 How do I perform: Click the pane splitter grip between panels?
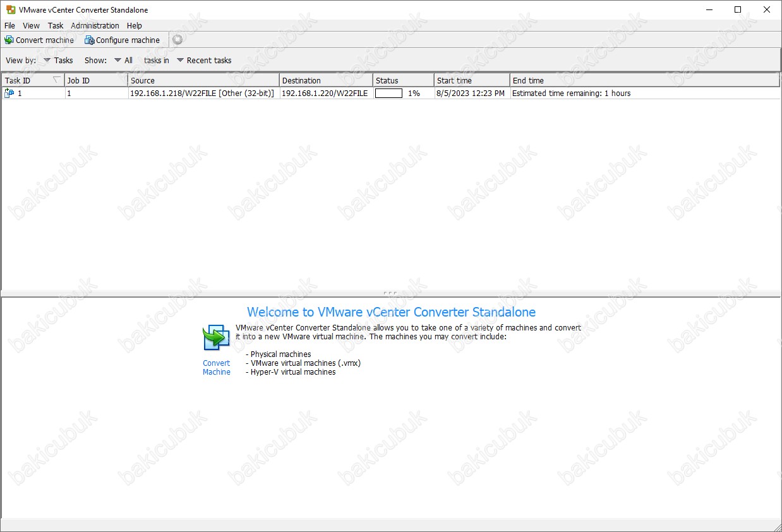[390, 293]
